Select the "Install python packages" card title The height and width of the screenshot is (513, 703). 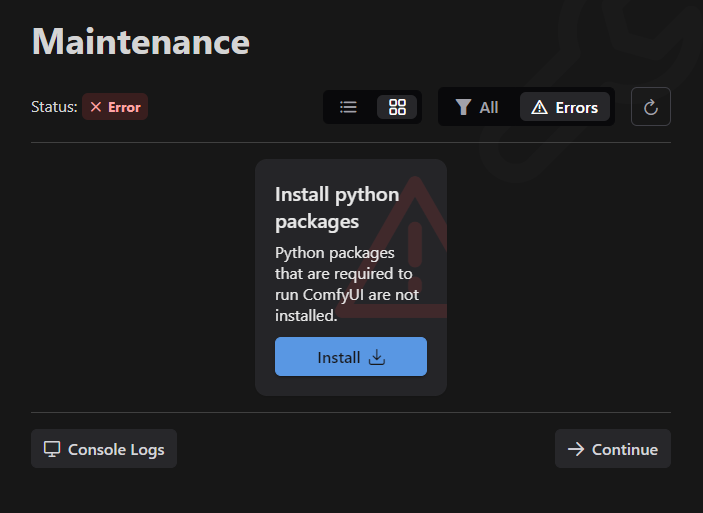pos(337,207)
